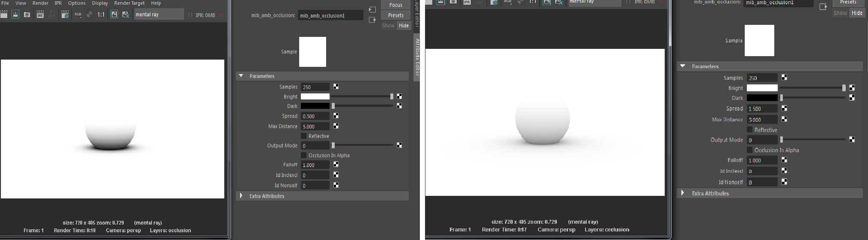The image size is (868, 240).
Task: Enable Occlusion In Alpha in left panel
Action: point(304,155)
